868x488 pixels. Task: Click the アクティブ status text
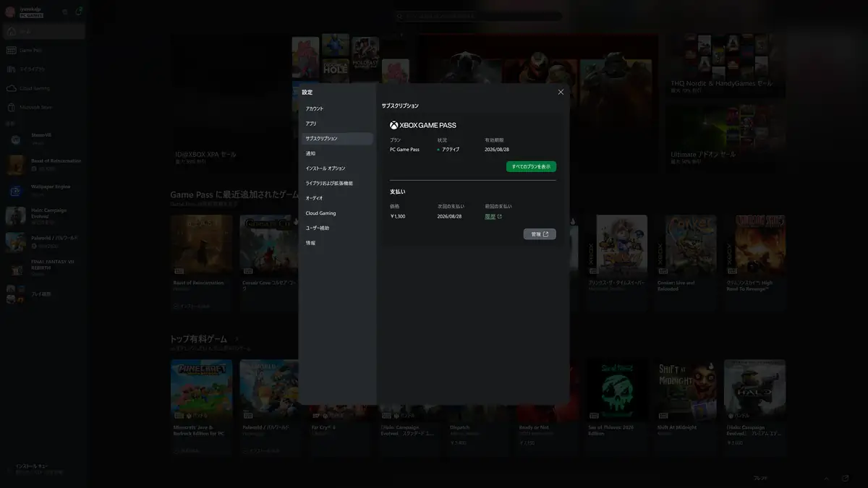[450, 150]
